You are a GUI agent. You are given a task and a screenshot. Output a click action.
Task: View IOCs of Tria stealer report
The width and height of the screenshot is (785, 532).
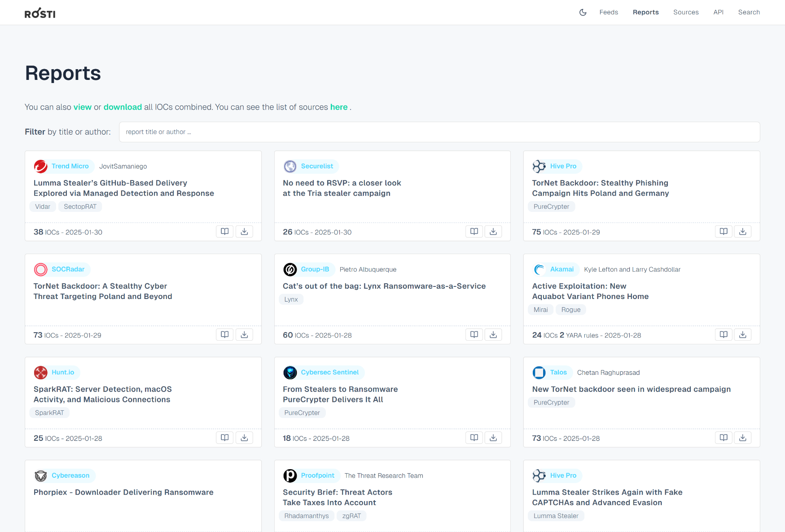coord(474,232)
